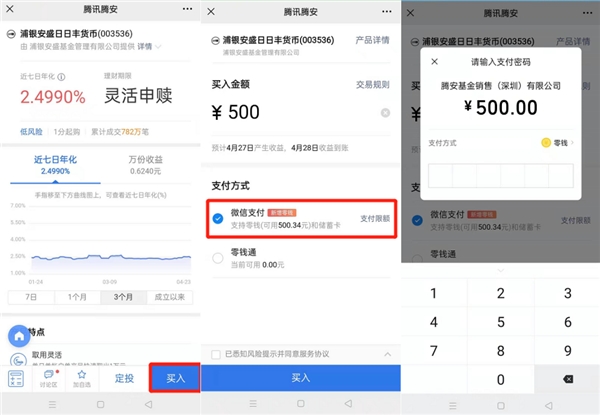Image resolution: width=600 pixels, height=415 pixels.
Task: Check the risk disclosure agreement checkbox
Action: [216, 354]
